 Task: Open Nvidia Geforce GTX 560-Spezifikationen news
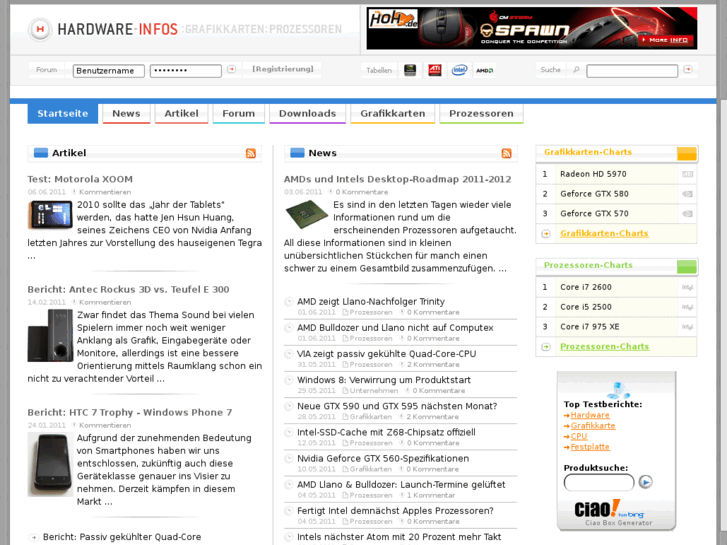pos(383,459)
